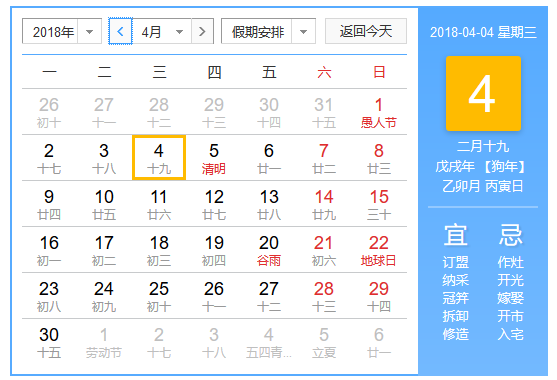Viewport: 557px width, 380px height.
Task: Click the 日 Sunday column header
Action: pyautogui.click(x=379, y=72)
